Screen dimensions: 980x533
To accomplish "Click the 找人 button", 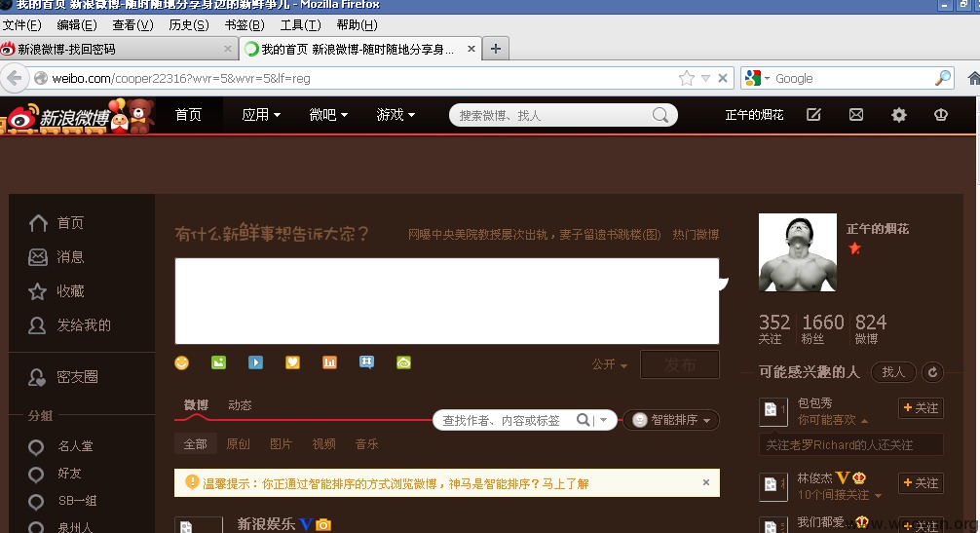I will (893, 372).
